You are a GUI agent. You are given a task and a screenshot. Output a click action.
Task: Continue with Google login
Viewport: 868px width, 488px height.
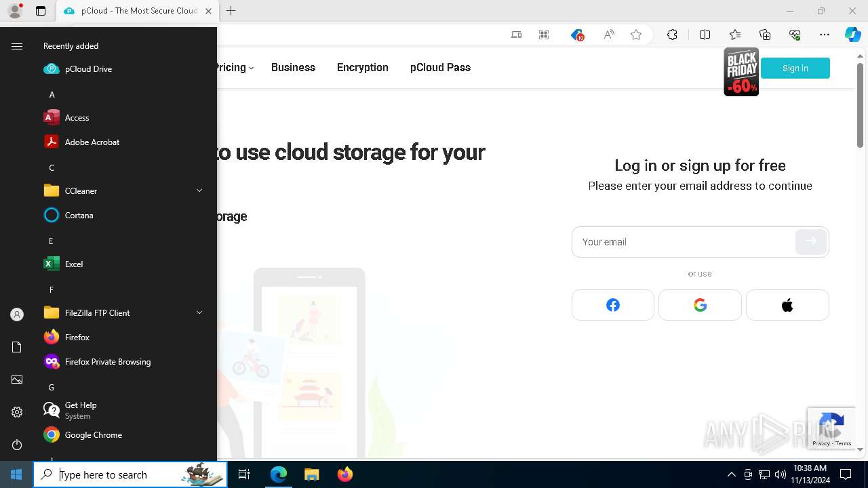(700, 305)
